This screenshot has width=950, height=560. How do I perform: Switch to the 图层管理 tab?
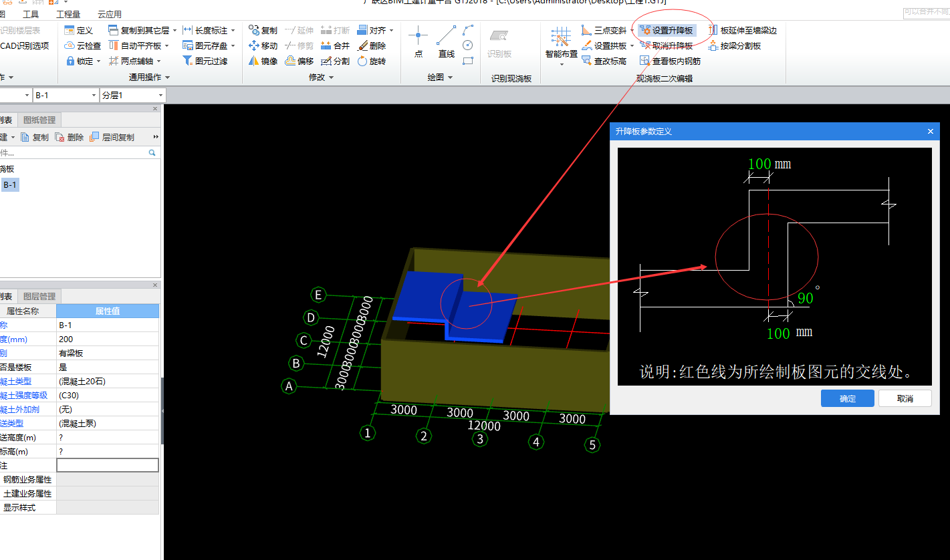(x=39, y=296)
